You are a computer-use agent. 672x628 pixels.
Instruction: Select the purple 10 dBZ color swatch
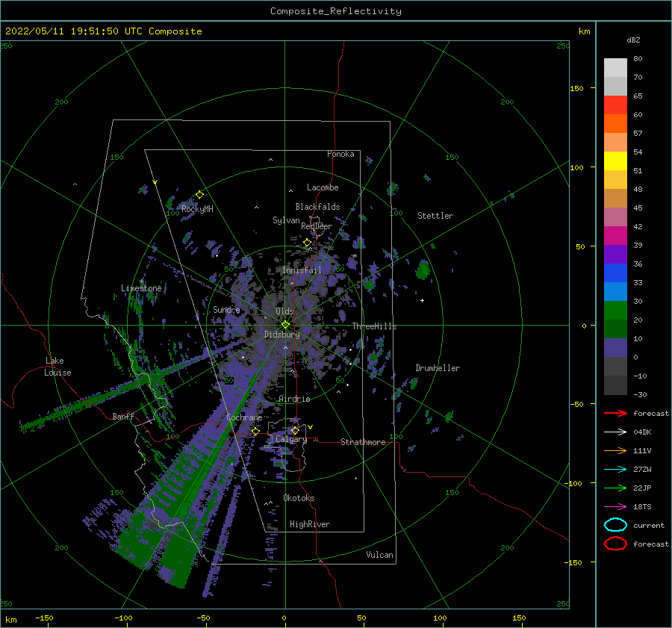point(615,348)
